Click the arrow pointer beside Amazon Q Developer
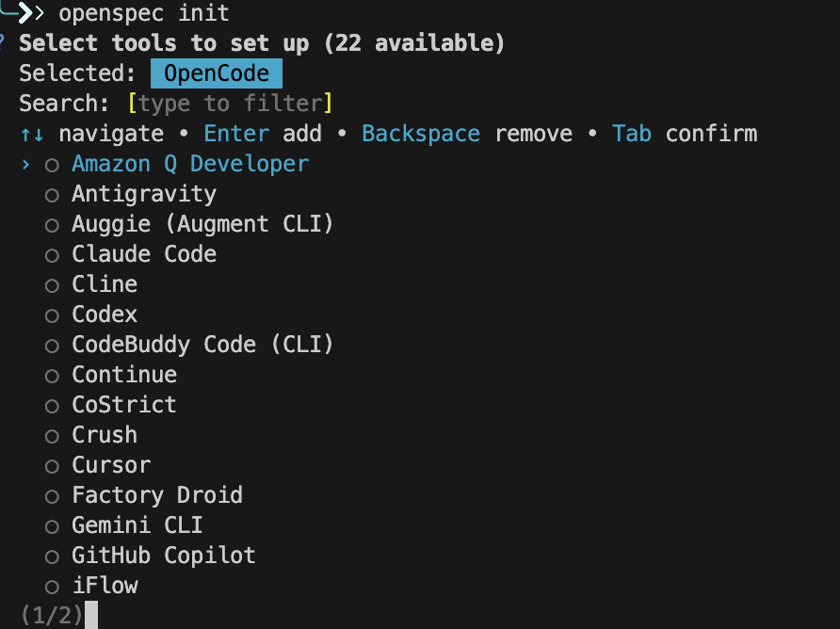840x629 pixels. (25, 165)
